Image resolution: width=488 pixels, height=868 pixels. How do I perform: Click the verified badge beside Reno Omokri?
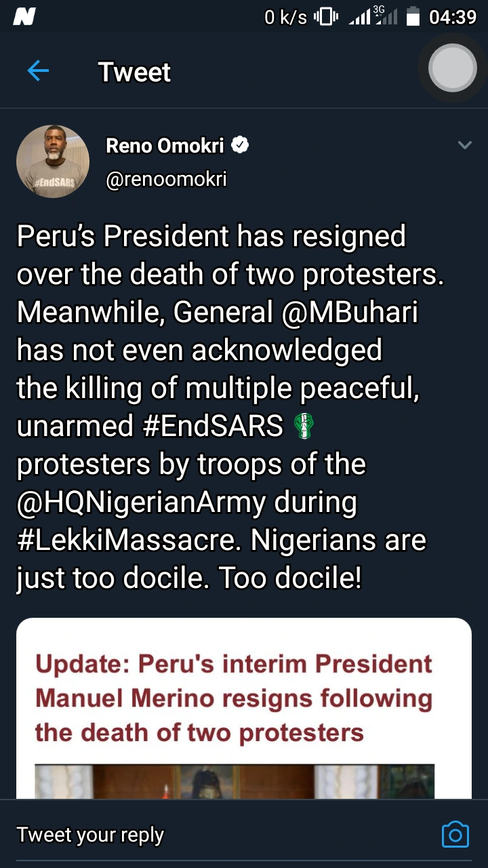pos(241,144)
